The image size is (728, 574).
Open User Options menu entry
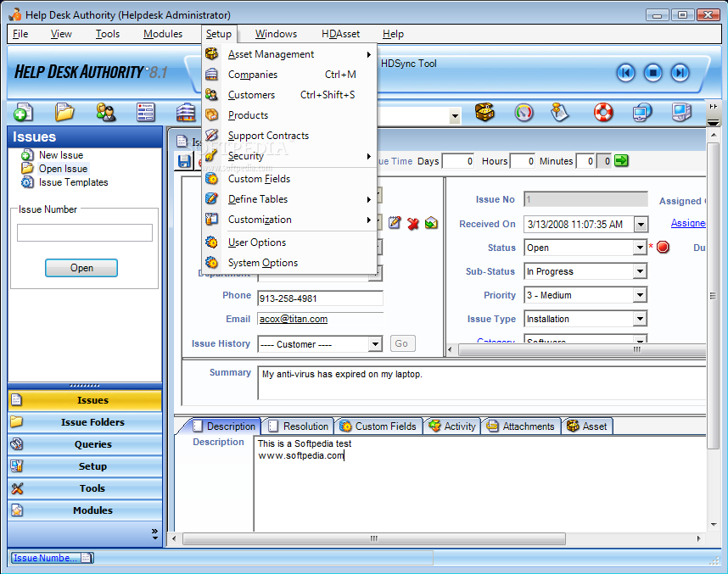click(289, 242)
